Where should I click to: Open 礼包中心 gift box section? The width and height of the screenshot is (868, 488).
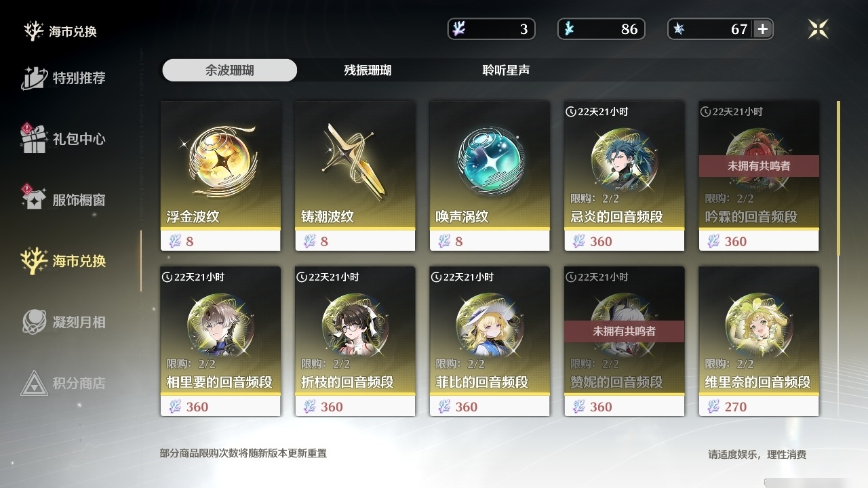pyautogui.click(x=64, y=138)
